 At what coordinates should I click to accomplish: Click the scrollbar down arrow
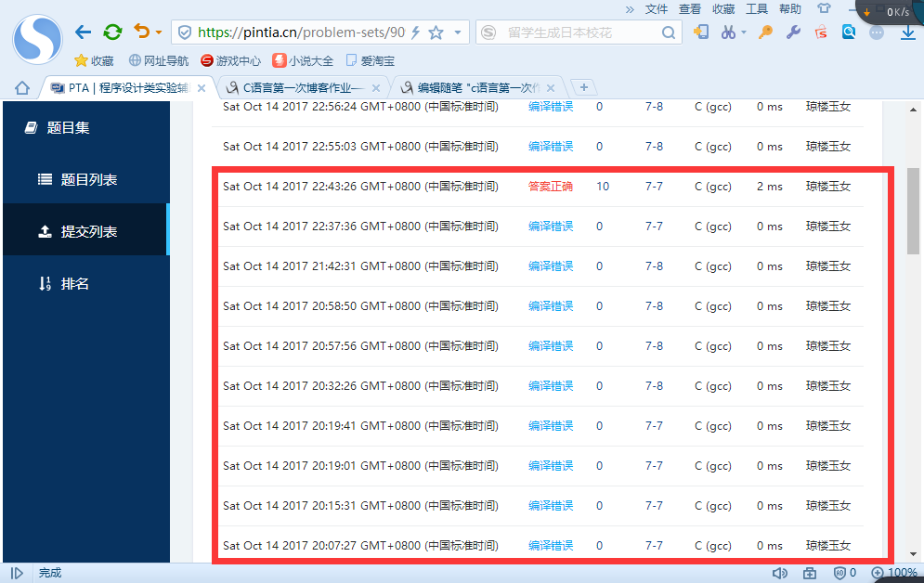[913, 553]
